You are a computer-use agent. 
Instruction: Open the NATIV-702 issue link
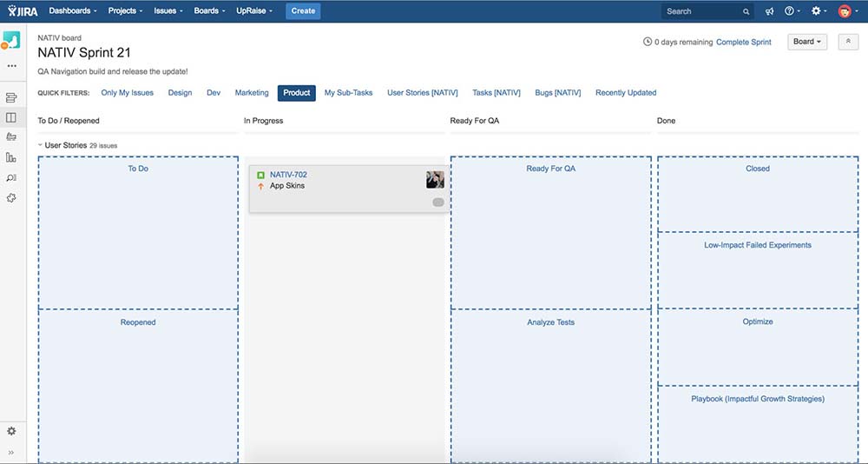pos(288,175)
